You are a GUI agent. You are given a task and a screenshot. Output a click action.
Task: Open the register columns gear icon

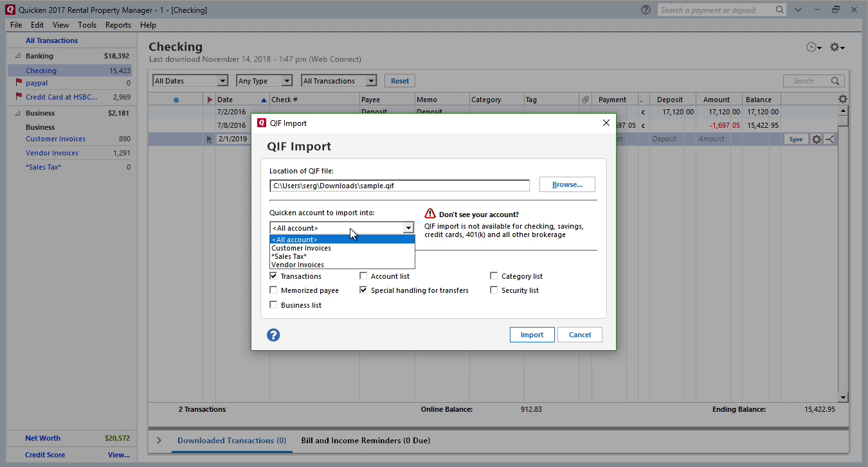(x=843, y=99)
